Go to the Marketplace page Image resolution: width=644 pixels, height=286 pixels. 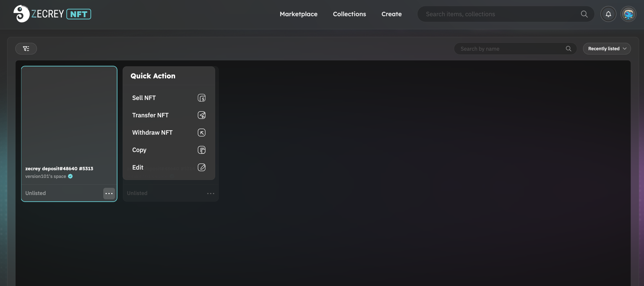(299, 14)
